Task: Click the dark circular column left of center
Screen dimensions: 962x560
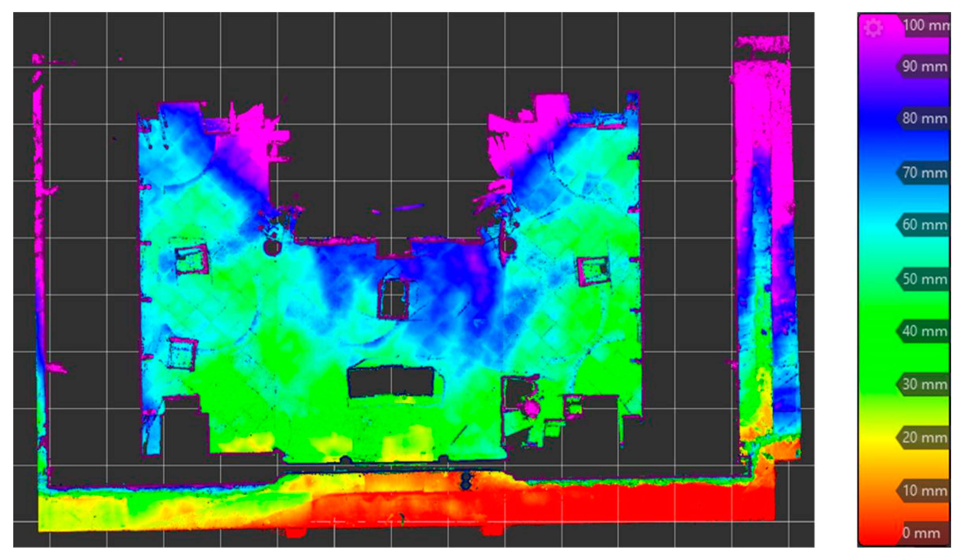Action: click(272, 248)
